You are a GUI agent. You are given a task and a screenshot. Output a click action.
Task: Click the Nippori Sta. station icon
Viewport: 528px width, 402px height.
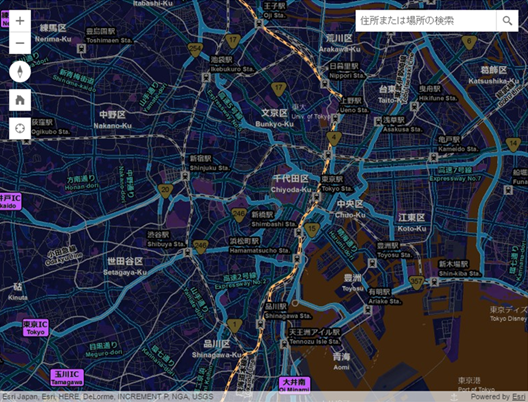pyautogui.click(x=325, y=83)
